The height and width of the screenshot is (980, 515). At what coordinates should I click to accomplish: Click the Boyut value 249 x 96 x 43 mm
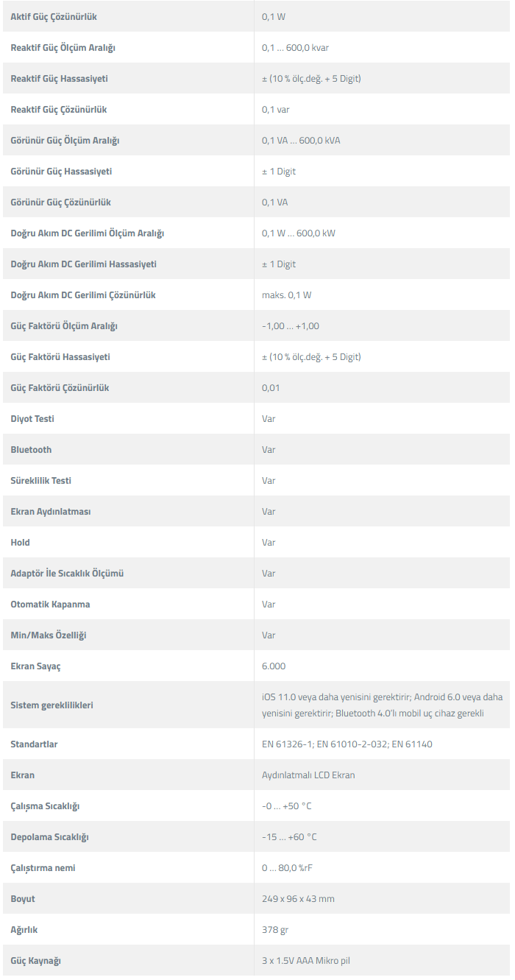(x=298, y=899)
